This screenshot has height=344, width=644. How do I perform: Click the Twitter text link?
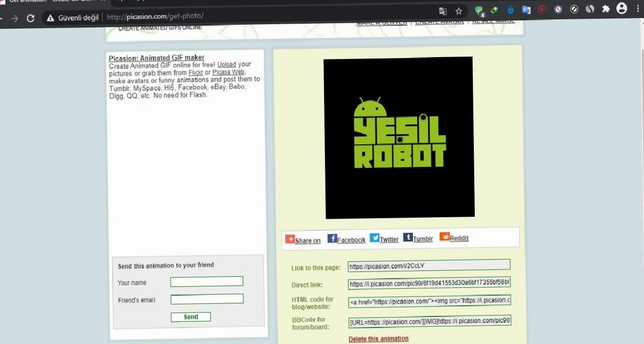(x=389, y=239)
